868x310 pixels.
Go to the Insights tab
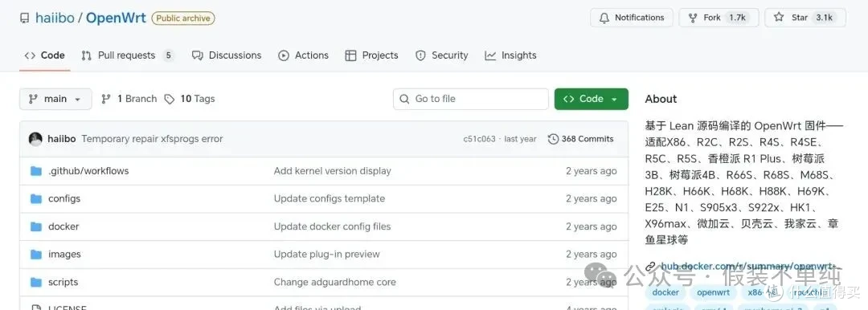pyautogui.click(x=510, y=55)
